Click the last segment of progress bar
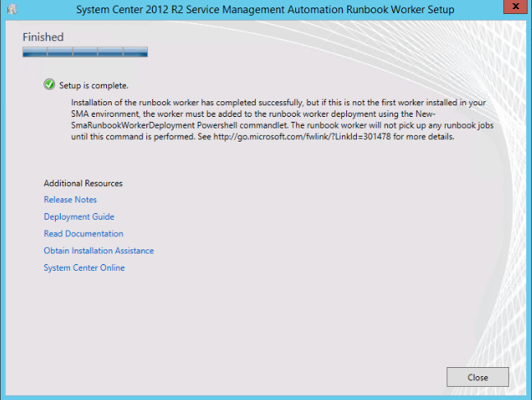532x400 pixels. [136, 53]
